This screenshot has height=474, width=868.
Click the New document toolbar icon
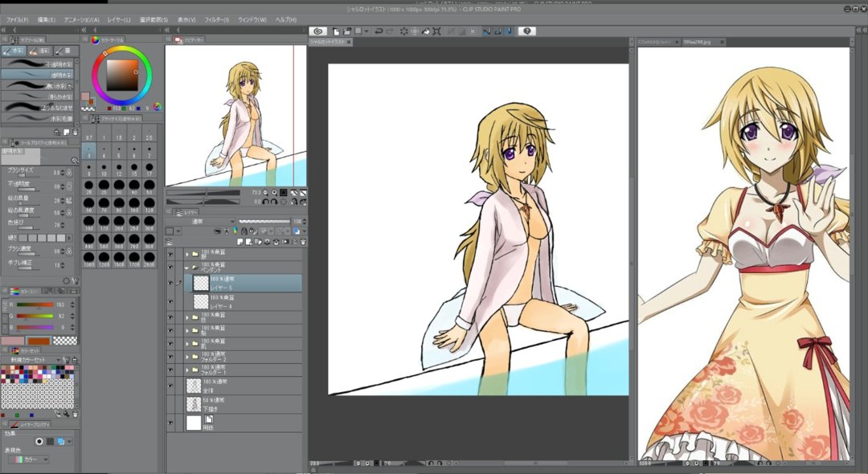coord(336,31)
